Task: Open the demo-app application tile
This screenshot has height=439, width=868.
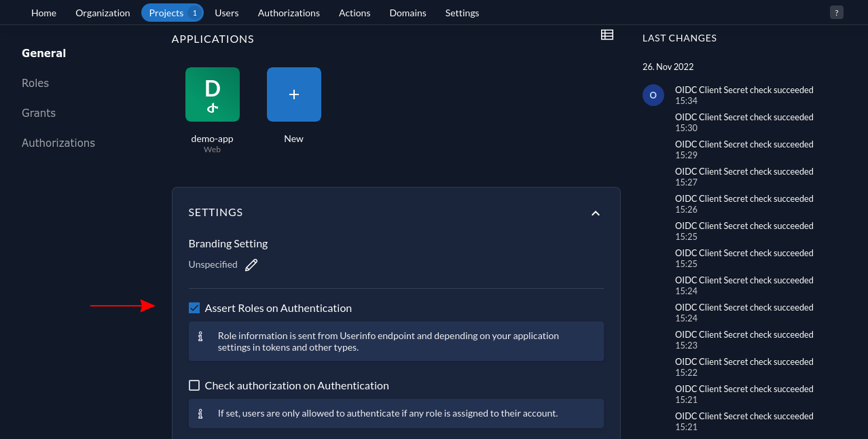Action: click(213, 94)
